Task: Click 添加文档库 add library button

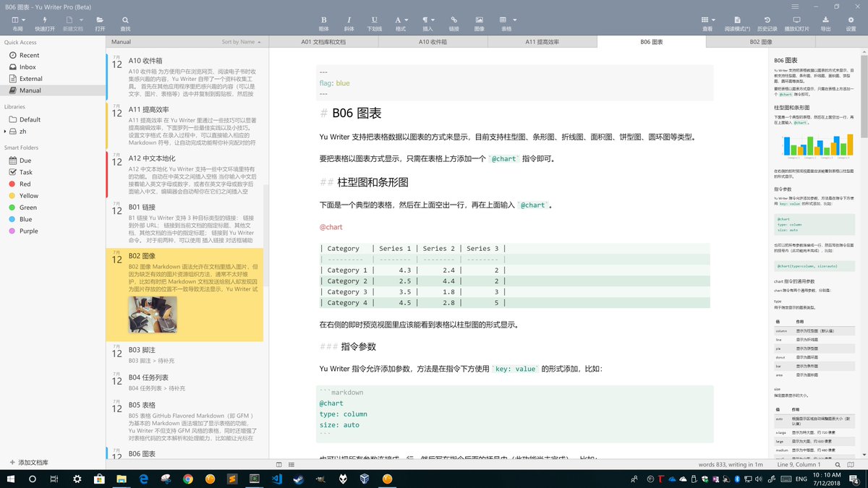Action: pos(30,461)
